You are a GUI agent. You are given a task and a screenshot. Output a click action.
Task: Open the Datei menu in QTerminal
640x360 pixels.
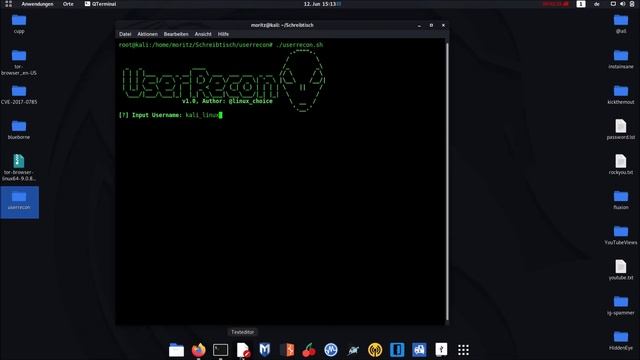pos(125,34)
